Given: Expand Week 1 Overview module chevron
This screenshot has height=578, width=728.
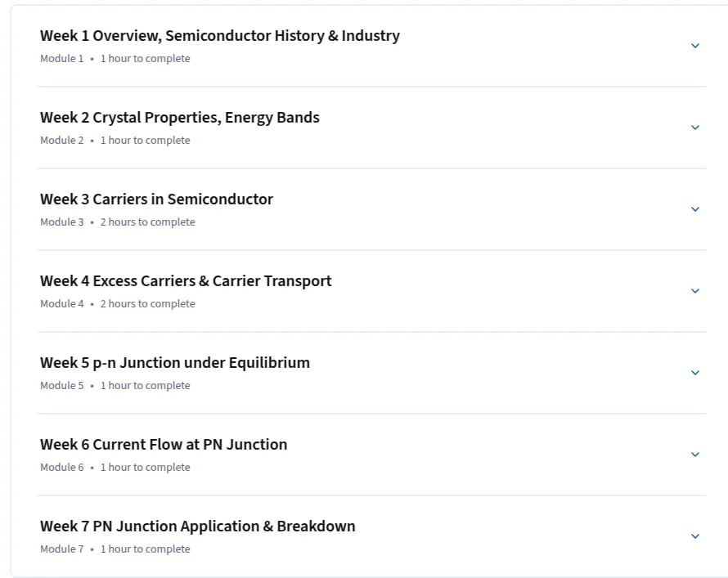Looking at the screenshot, I should (x=695, y=46).
